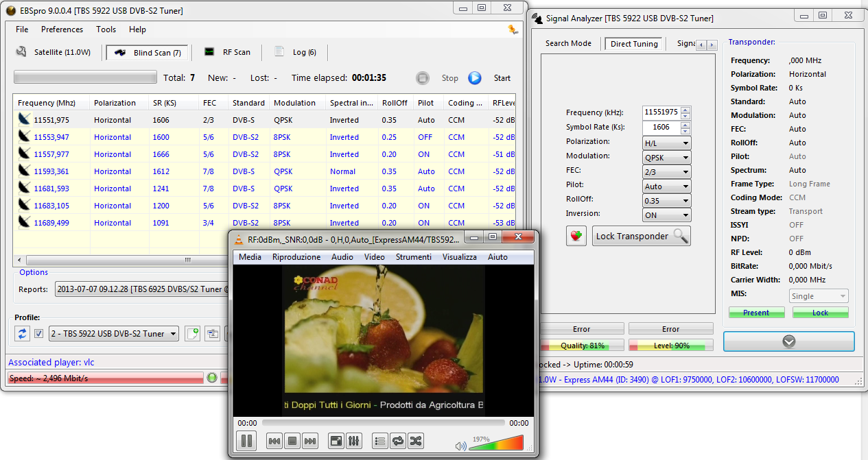Open the Pilot Auto dropdown
The height and width of the screenshot is (460, 868).
click(666, 186)
